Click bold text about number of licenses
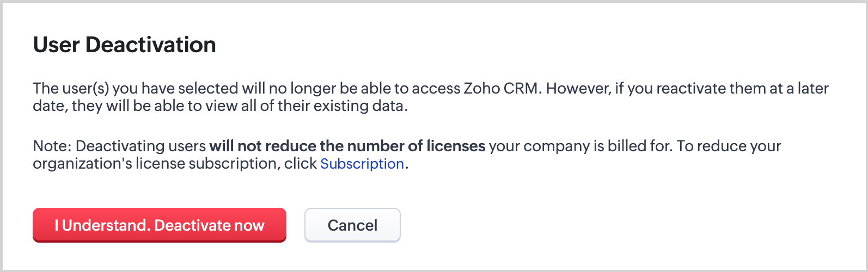Viewport: 868px width, 272px height. tap(347, 146)
